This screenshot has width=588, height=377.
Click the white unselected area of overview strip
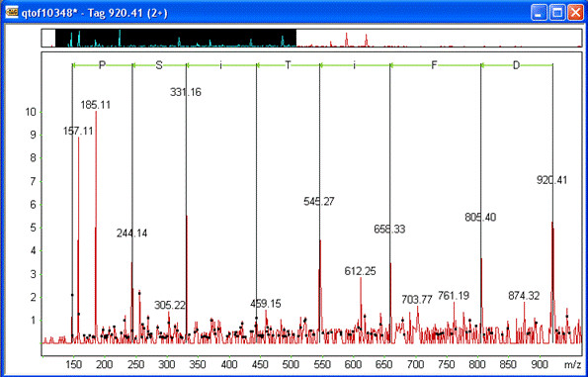tap(439, 38)
